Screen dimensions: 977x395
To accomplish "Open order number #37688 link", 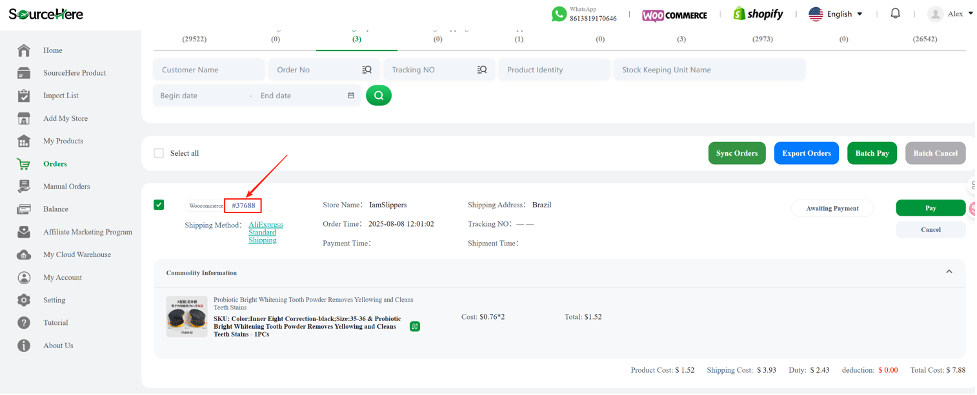I will [x=243, y=205].
